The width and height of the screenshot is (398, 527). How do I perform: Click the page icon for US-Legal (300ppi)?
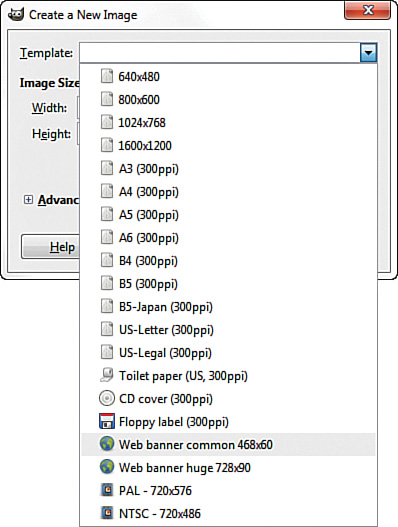[x=107, y=353]
